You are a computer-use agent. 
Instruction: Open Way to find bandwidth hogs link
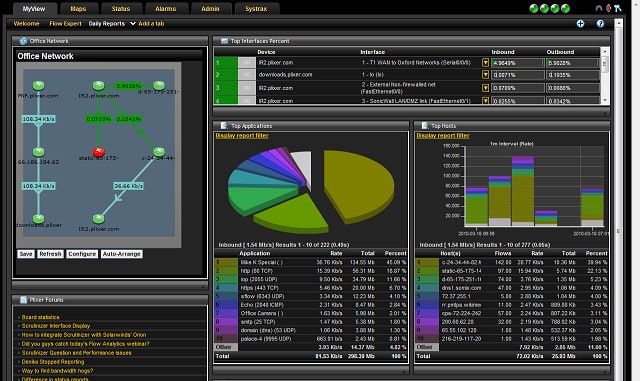coord(57,371)
